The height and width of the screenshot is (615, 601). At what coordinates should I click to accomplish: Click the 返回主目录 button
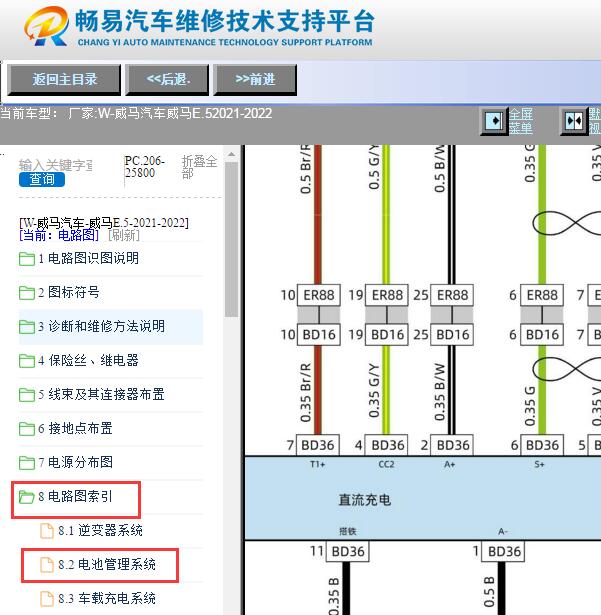click(64, 80)
